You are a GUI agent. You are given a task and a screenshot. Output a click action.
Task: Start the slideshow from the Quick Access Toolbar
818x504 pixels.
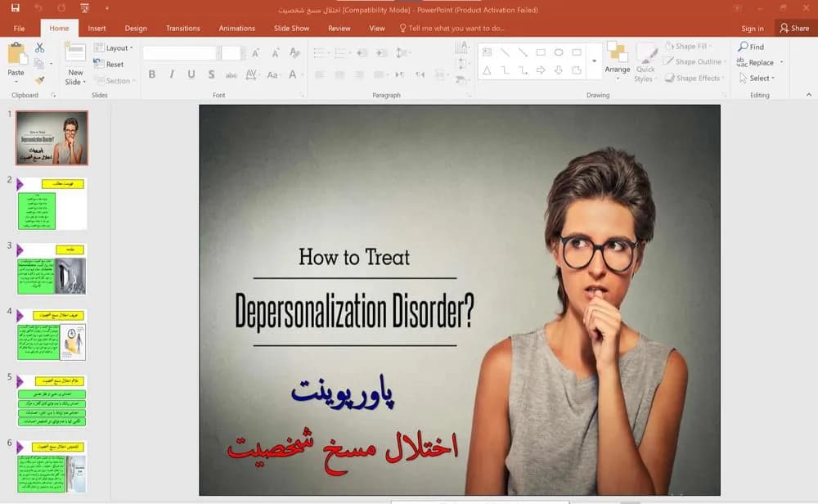pos(84,8)
